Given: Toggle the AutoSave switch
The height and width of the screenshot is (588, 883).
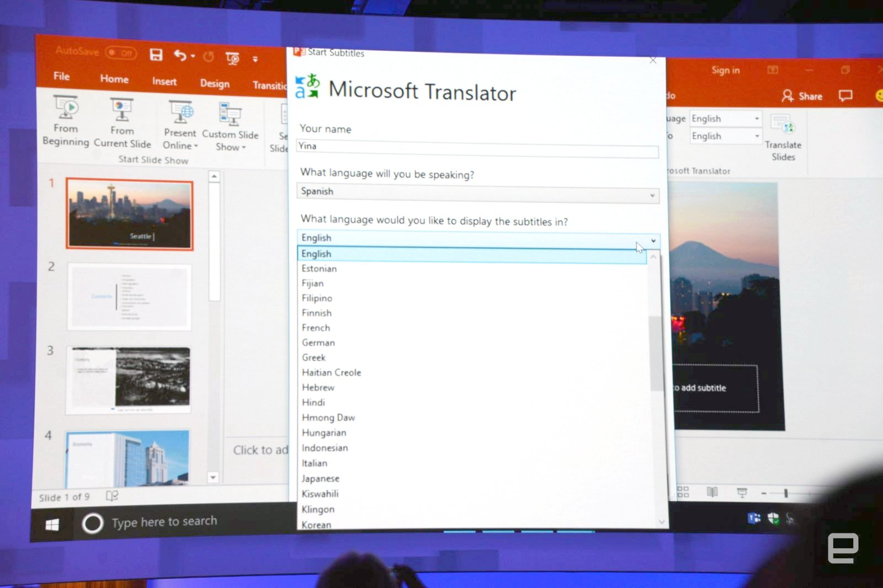Looking at the screenshot, I should coord(120,53).
